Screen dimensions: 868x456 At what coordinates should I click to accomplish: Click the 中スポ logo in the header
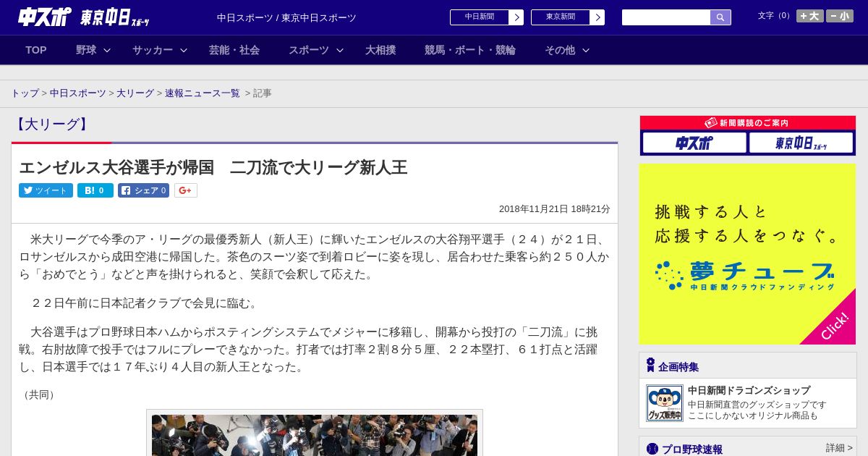[44, 17]
